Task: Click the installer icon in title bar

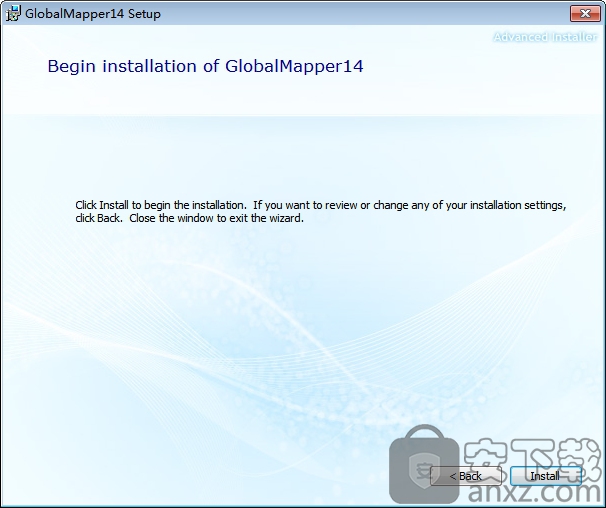Action: point(13,14)
